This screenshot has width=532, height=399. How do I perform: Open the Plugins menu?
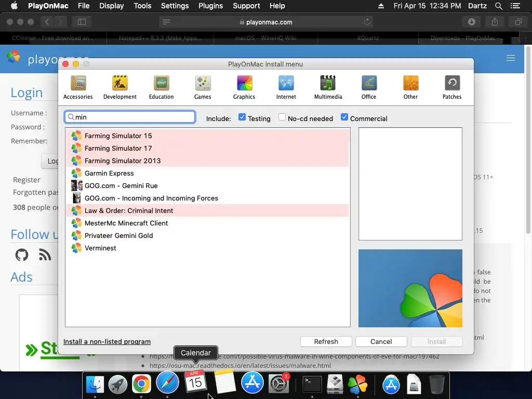point(211,6)
